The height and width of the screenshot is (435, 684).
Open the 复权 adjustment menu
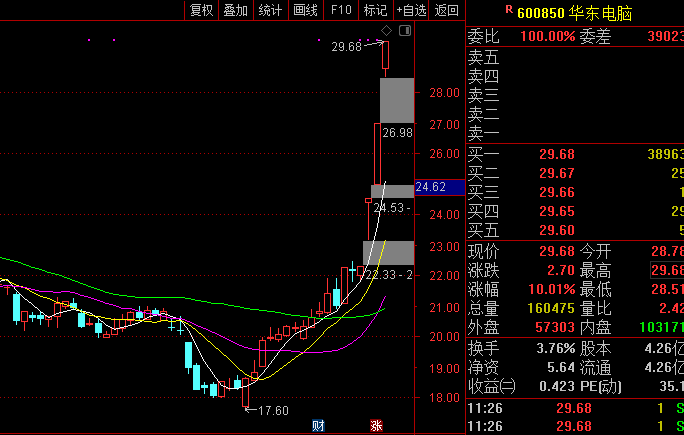click(x=201, y=10)
